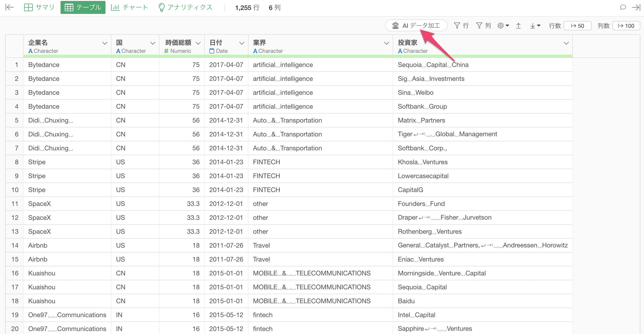This screenshot has height=334, width=644.
Task: Select the cell Eniac_Ventures
Action: [x=482, y=259]
